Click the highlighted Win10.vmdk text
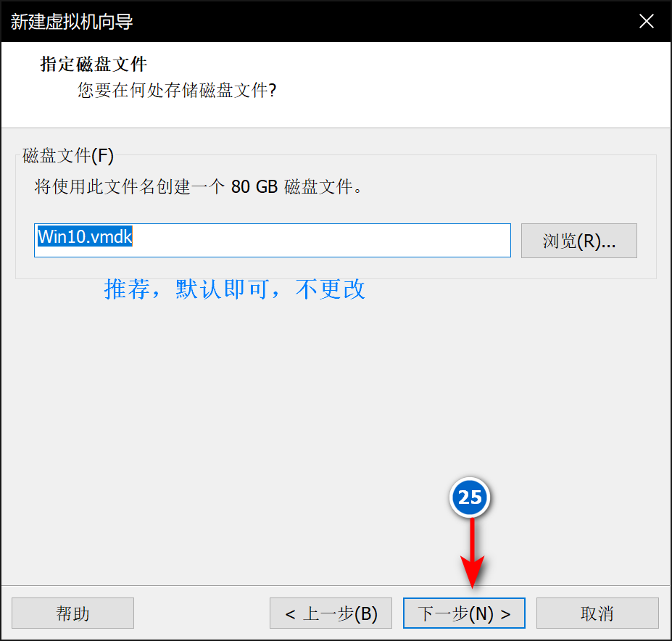 [84, 237]
